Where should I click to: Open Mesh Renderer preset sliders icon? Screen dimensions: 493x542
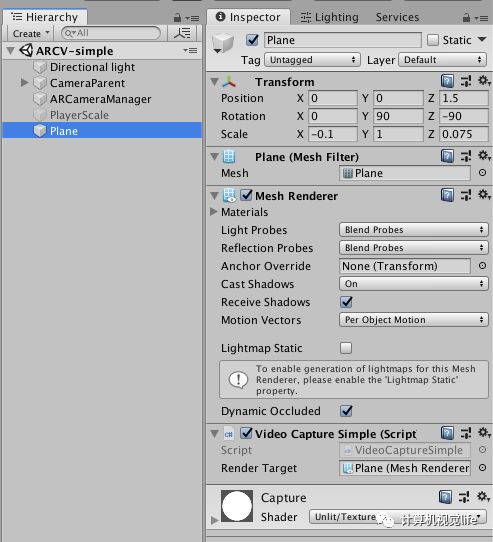pos(465,195)
